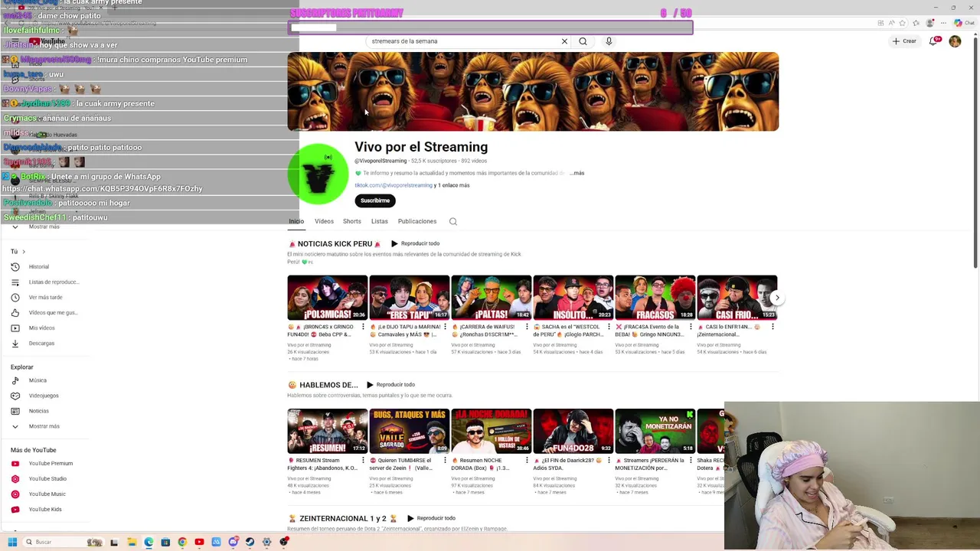The width and height of the screenshot is (980, 551).
Task: Open Descargas in the sidebar
Action: [x=41, y=343]
